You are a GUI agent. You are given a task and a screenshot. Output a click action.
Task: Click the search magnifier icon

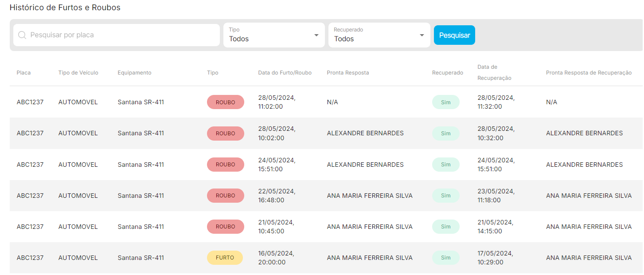(x=22, y=35)
